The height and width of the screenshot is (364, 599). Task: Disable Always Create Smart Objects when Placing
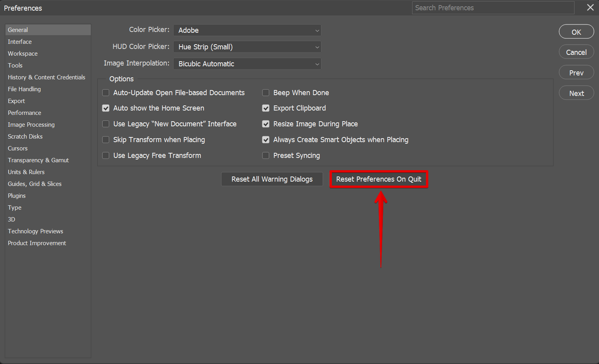[266, 140]
